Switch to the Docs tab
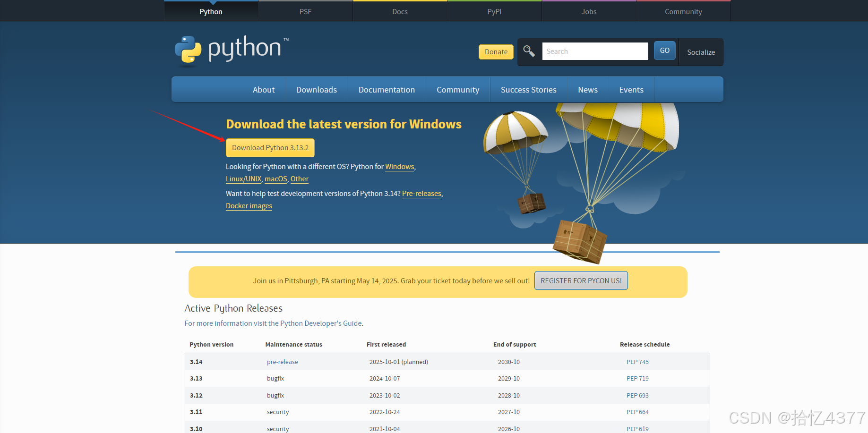The image size is (868, 433). 400,11
